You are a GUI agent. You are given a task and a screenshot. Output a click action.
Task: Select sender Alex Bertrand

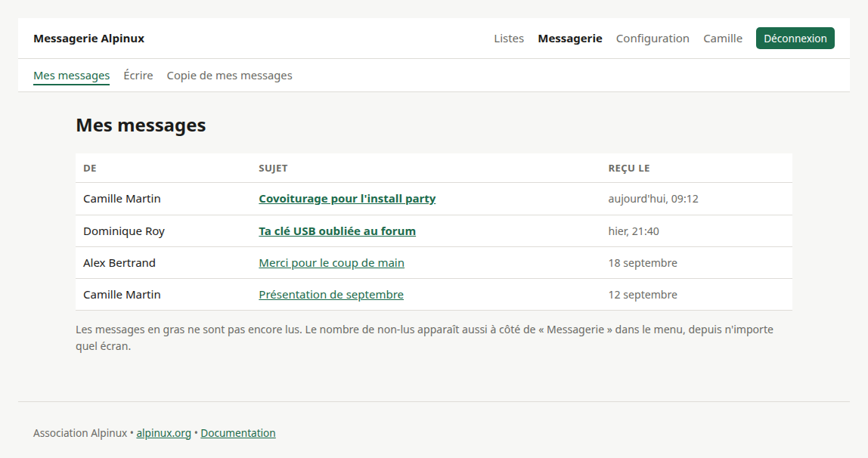pos(119,263)
